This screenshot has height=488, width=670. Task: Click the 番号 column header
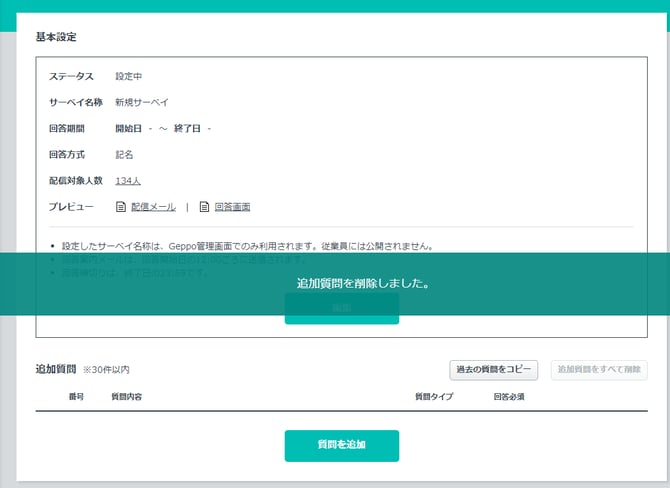76,397
